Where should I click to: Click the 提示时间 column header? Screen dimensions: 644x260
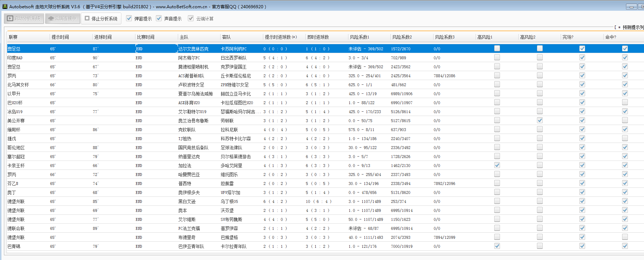point(60,37)
